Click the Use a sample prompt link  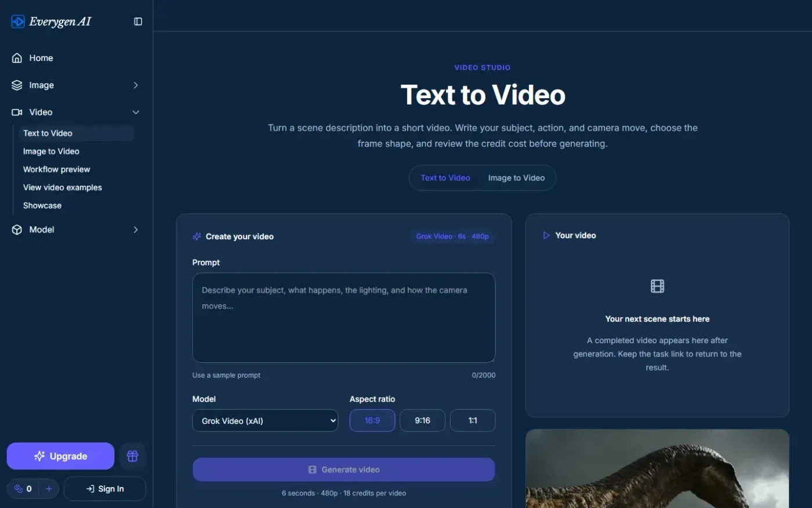coord(226,375)
